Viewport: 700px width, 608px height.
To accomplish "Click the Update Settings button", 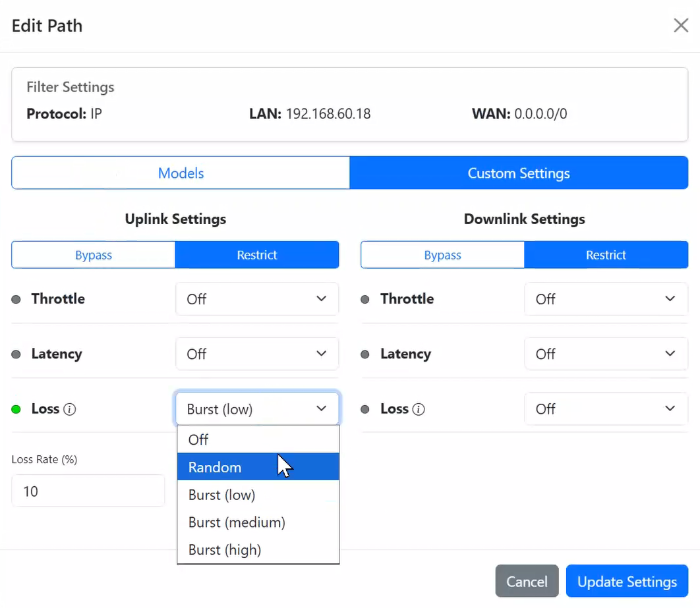I will click(x=627, y=581).
